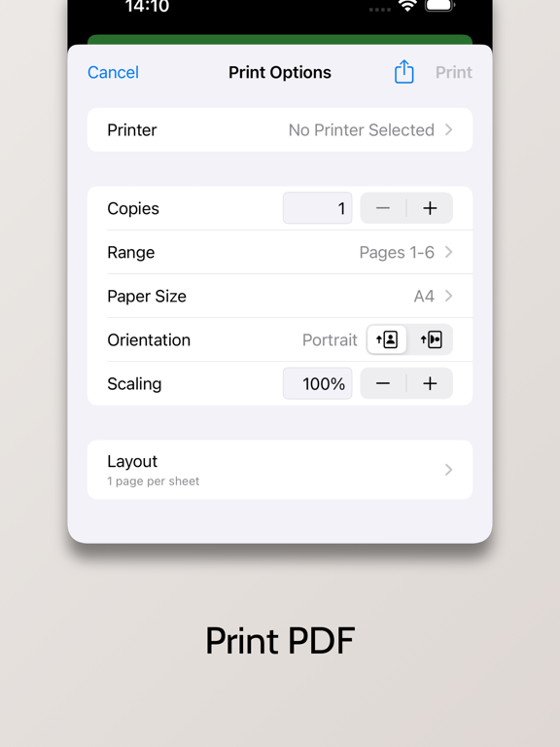Screen dimensions: 560x747
Task: Tap the Wi-Fi status icon
Action: point(407,6)
